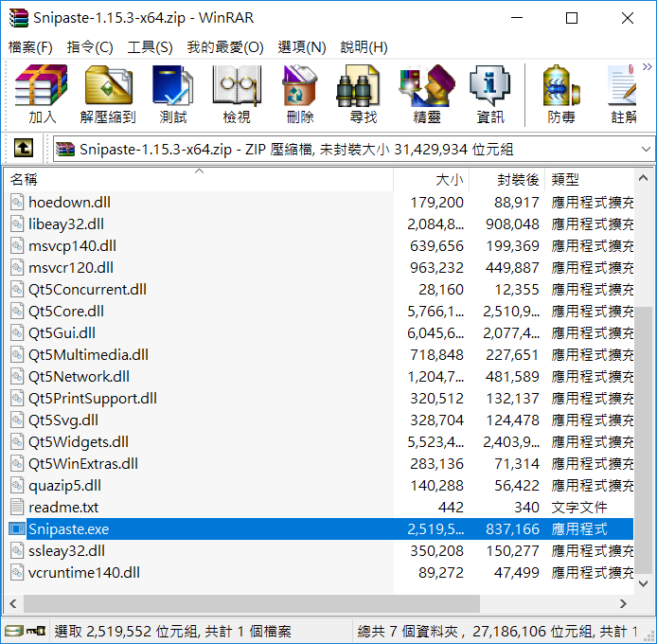Select Qt5Gui.dll file
This screenshot has height=644, width=657.
point(62,333)
